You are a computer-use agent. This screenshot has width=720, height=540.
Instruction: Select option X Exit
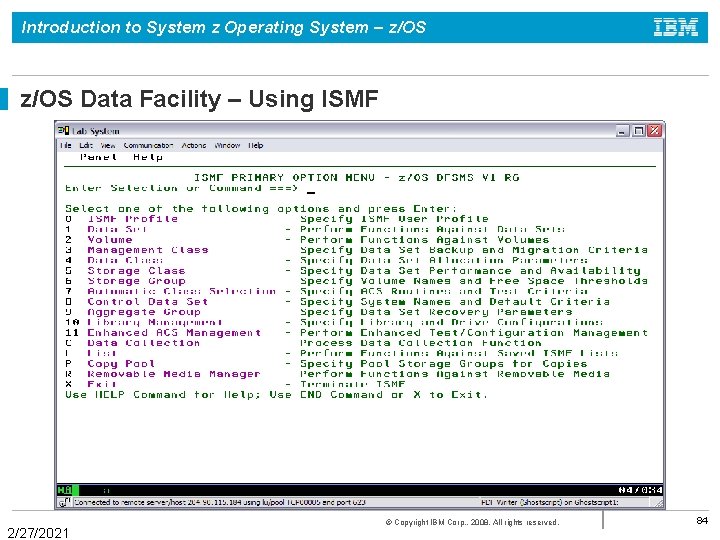(91, 384)
